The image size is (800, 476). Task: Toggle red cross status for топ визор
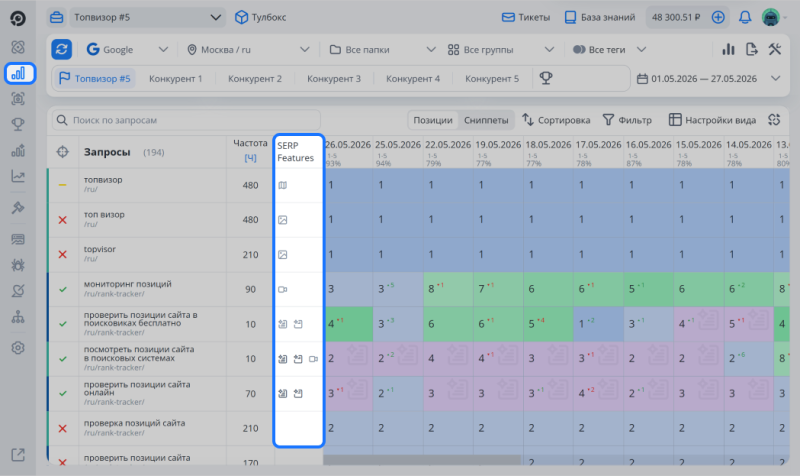coord(63,220)
